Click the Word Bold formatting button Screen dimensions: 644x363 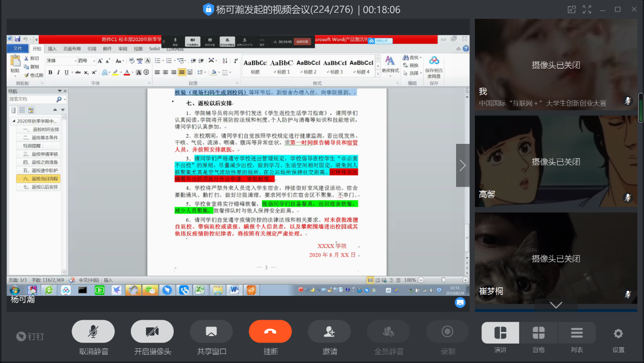(50, 73)
